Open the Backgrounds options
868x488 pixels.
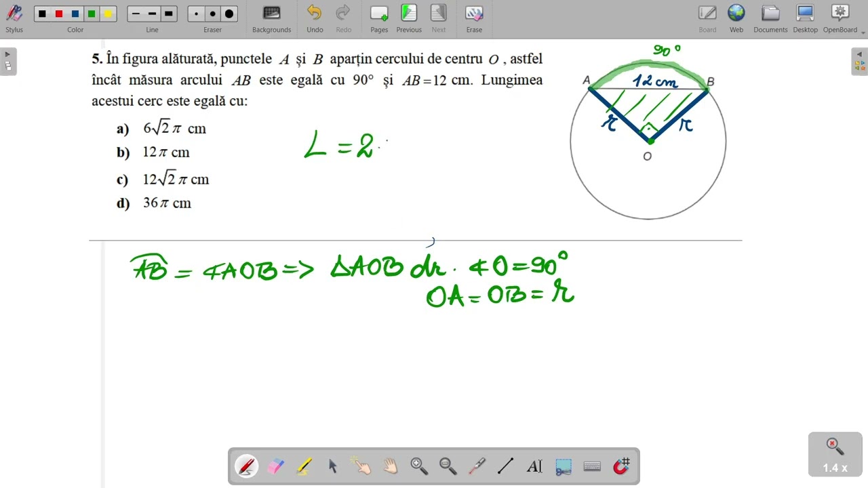coord(271,18)
